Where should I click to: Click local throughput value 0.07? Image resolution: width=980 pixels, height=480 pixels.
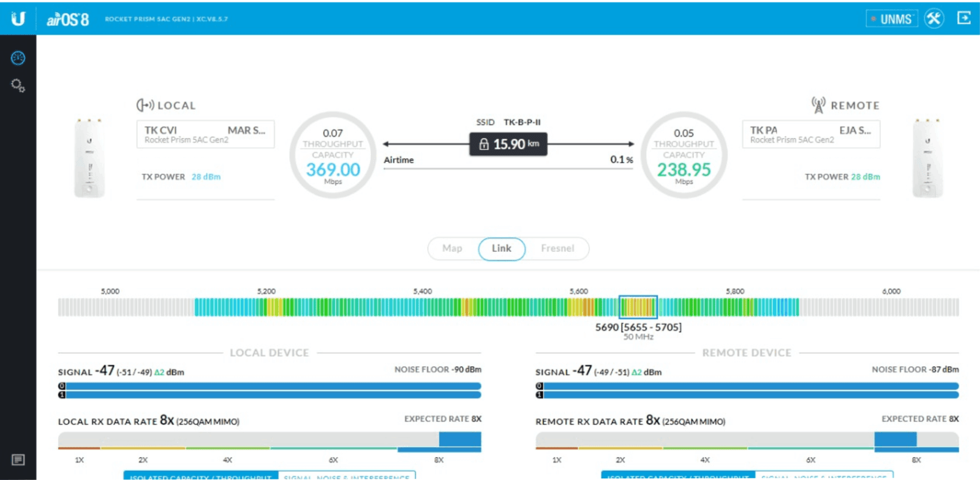(333, 133)
